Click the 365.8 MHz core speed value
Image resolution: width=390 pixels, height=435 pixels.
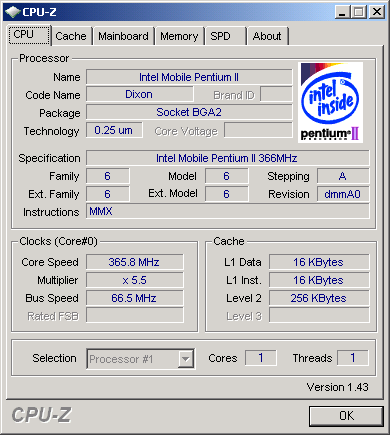point(134,262)
